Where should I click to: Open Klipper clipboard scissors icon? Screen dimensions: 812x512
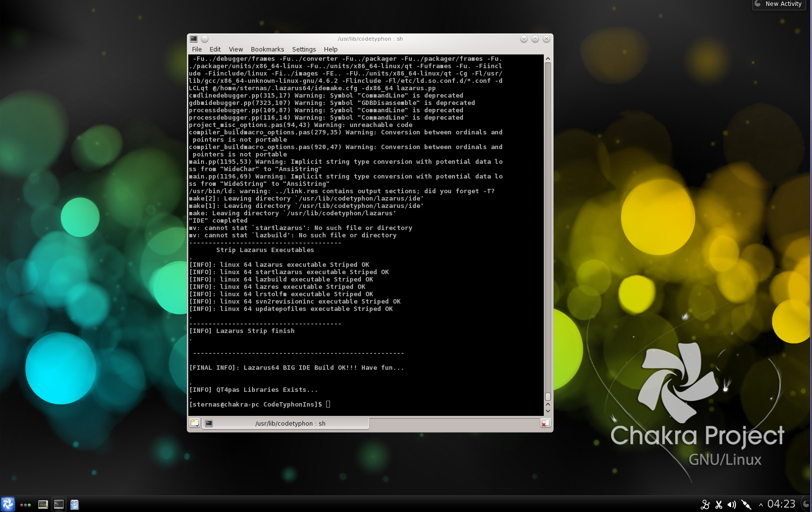tap(719, 505)
